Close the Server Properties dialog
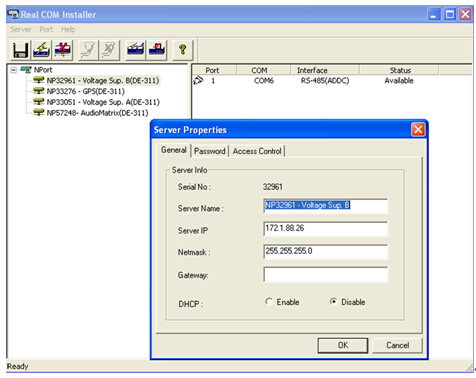476x378 pixels. [418, 129]
